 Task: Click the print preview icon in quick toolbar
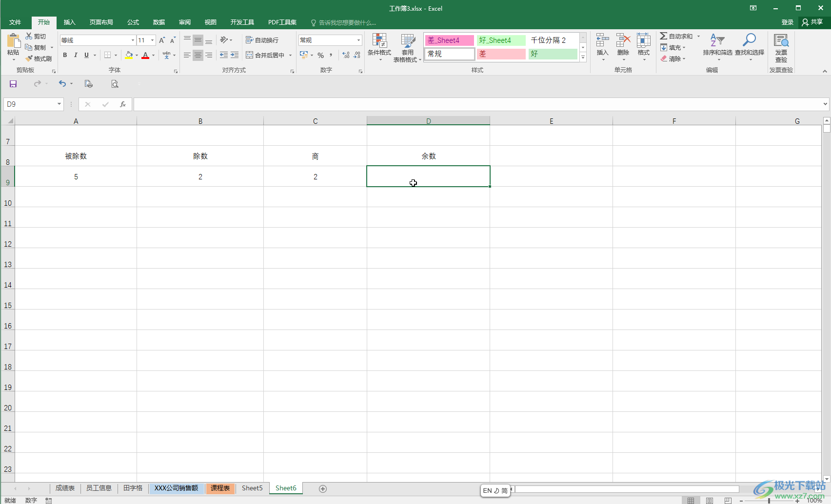[x=115, y=84]
